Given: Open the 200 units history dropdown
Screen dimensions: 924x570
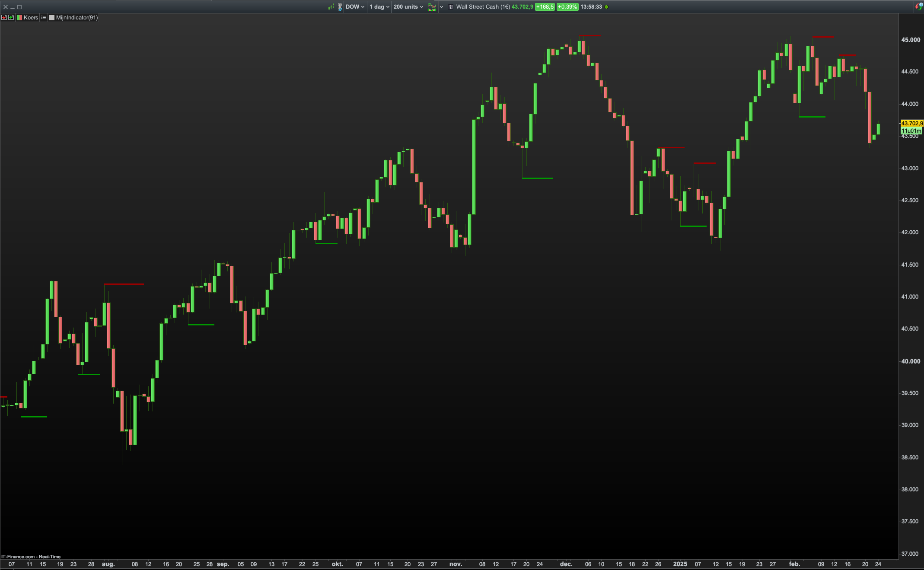Looking at the screenshot, I should point(408,7).
